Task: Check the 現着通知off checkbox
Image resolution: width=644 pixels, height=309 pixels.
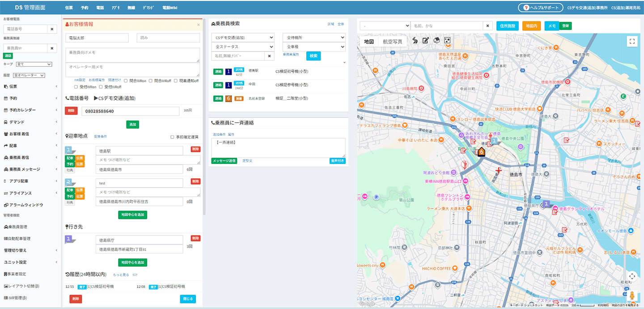Action: pos(176,81)
